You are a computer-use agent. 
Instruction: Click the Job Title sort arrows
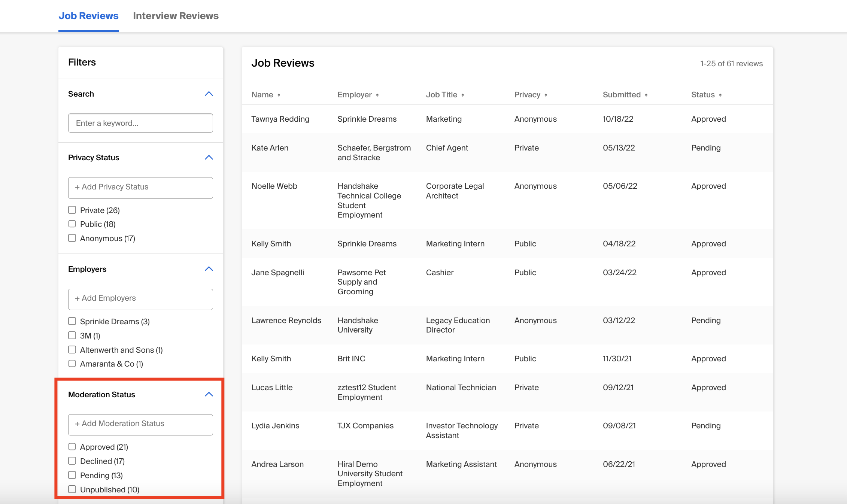462,95
